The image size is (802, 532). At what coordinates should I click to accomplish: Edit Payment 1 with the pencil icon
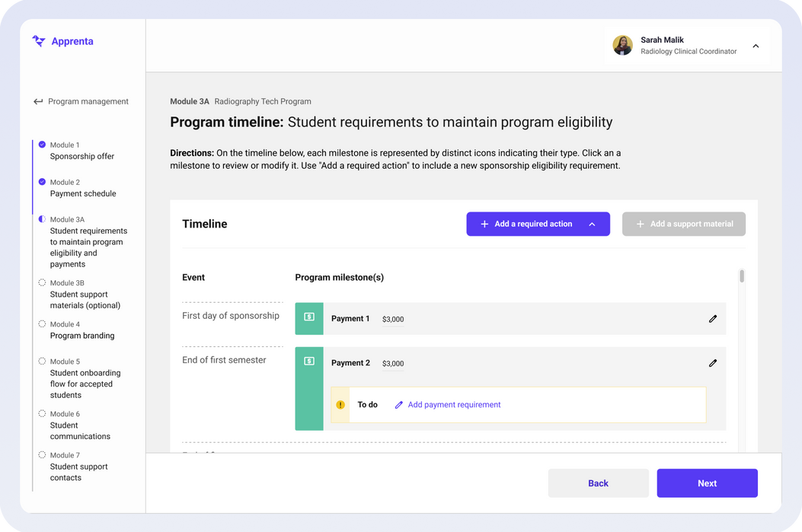(x=712, y=319)
